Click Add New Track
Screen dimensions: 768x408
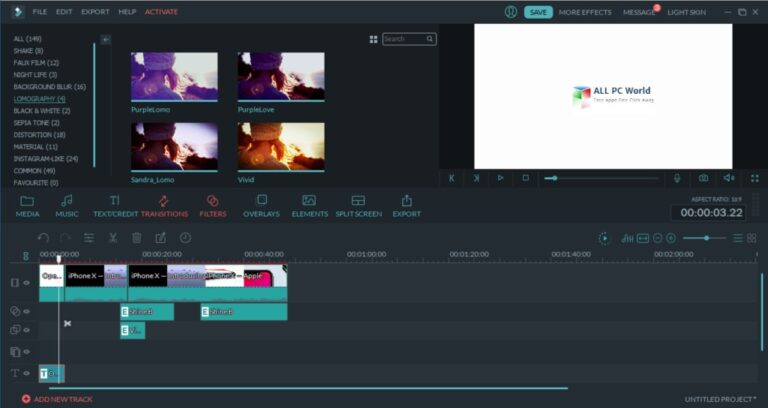point(57,399)
